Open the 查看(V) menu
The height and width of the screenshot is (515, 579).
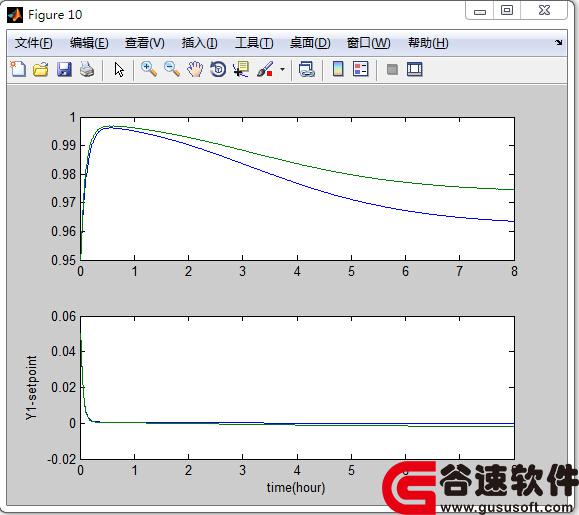pos(145,43)
